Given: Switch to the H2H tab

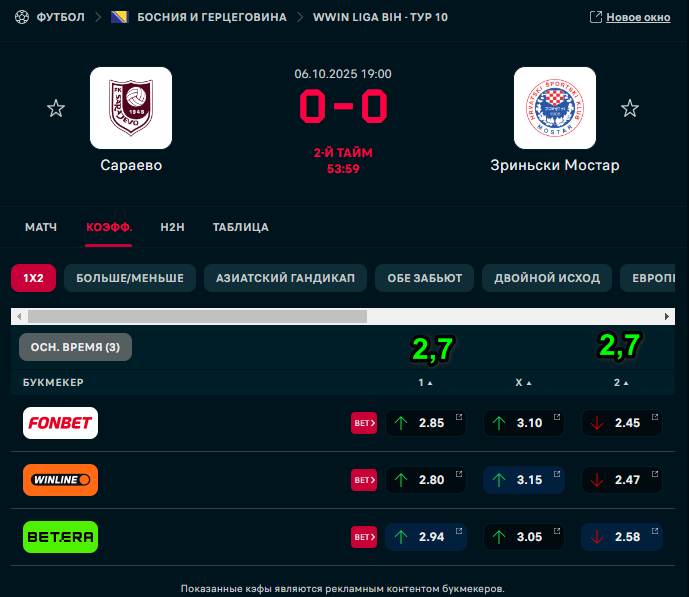Looking at the screenshot, I should (x=172, y=227).
